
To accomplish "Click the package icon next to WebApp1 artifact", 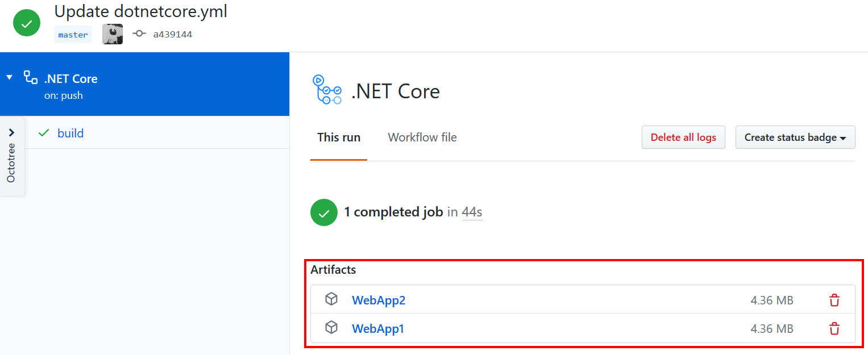I will coord(331,328).
